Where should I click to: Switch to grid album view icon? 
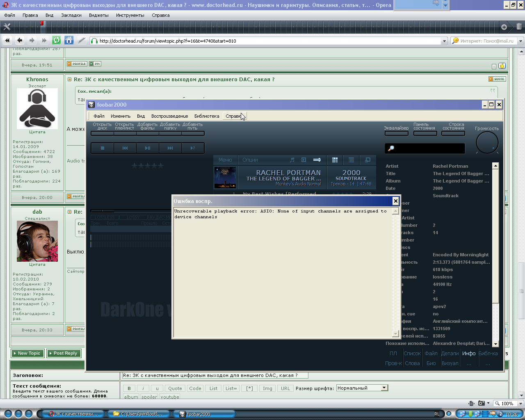click(335, 160)
